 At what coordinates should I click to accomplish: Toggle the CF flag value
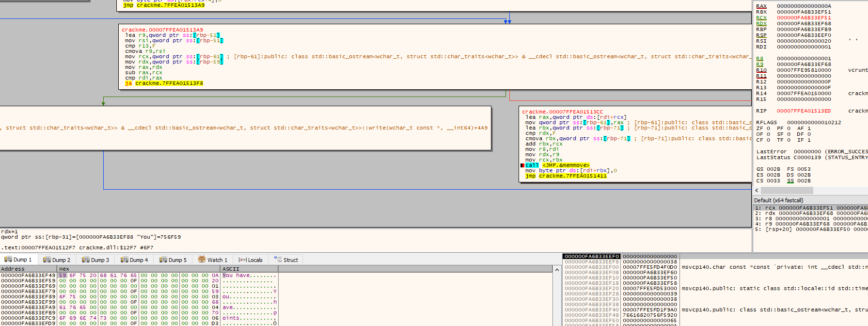(x=768, y=140)
